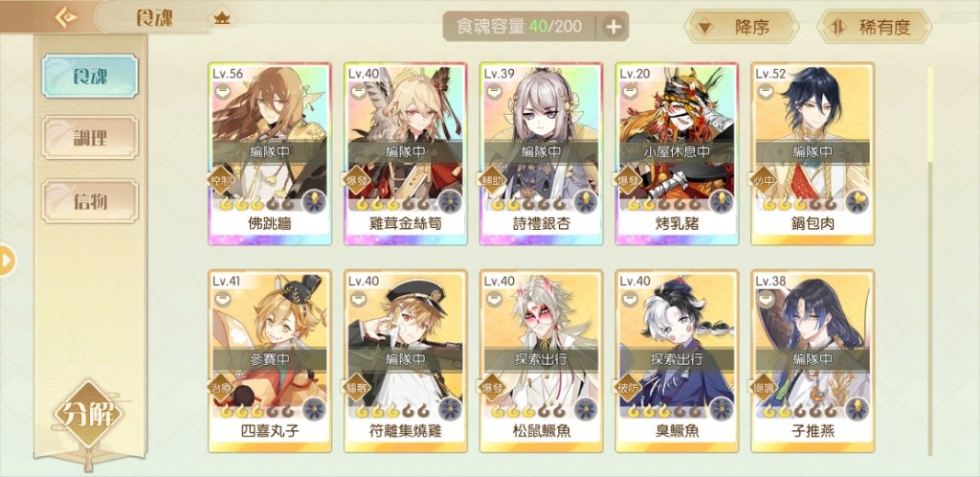The height and width of the screenshot is (477, 980).
Task: Switch to the 信物 tab
Action: [x=90, y=201]
